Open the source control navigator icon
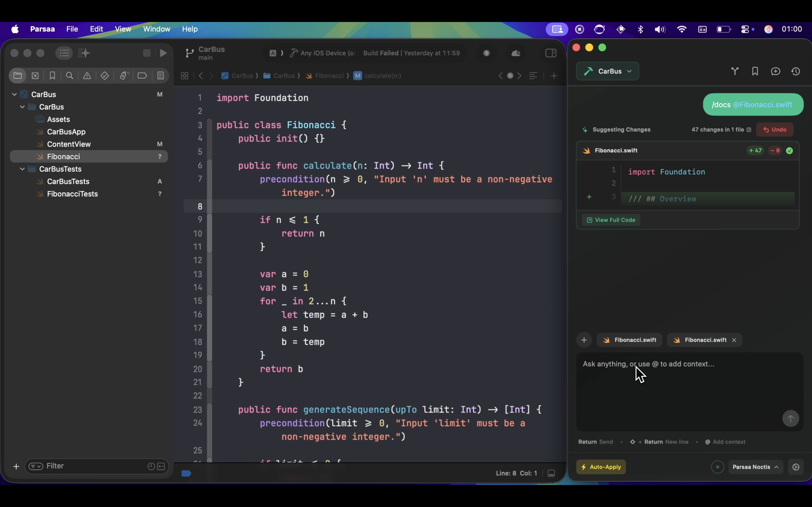 [35, 76]
